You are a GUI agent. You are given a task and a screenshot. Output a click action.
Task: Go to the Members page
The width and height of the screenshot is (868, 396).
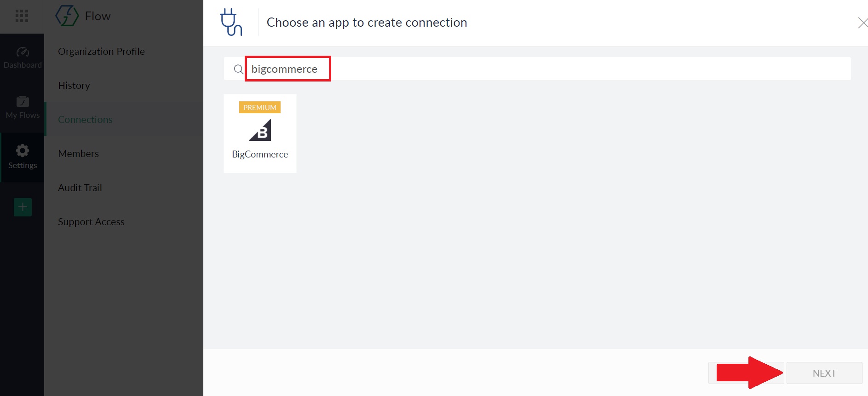pyautogui.click(x=78, y=154)
